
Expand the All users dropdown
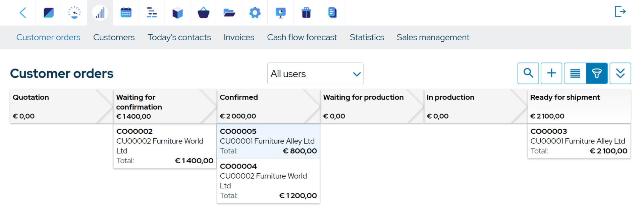pos(315,74)
